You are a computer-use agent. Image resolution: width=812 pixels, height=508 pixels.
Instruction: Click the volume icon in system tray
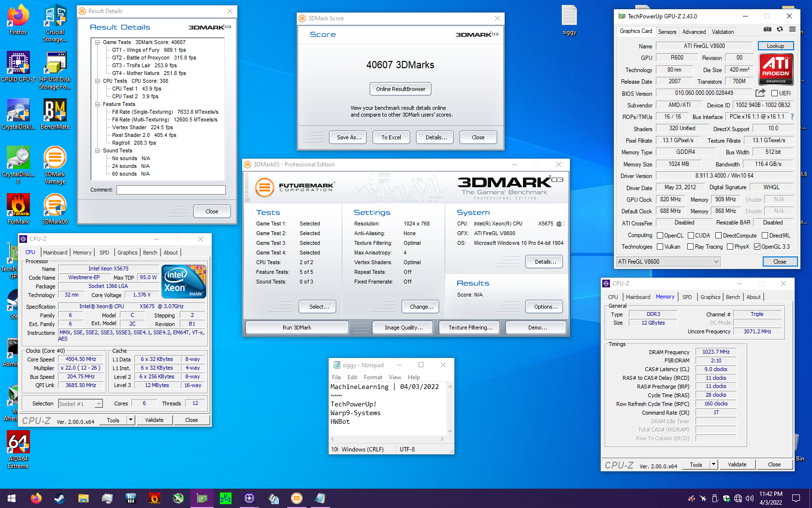[750, 498]
